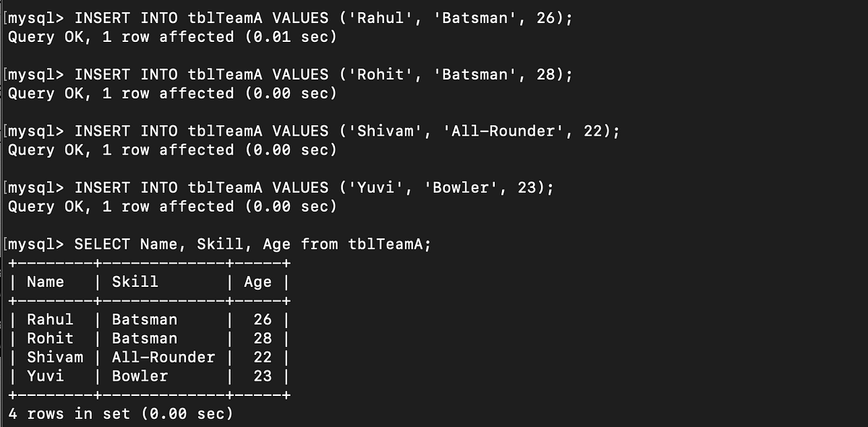Click age value 28 in table
Image resolution: width=868 pixels, height=427 pixels.
coord(263,338)
